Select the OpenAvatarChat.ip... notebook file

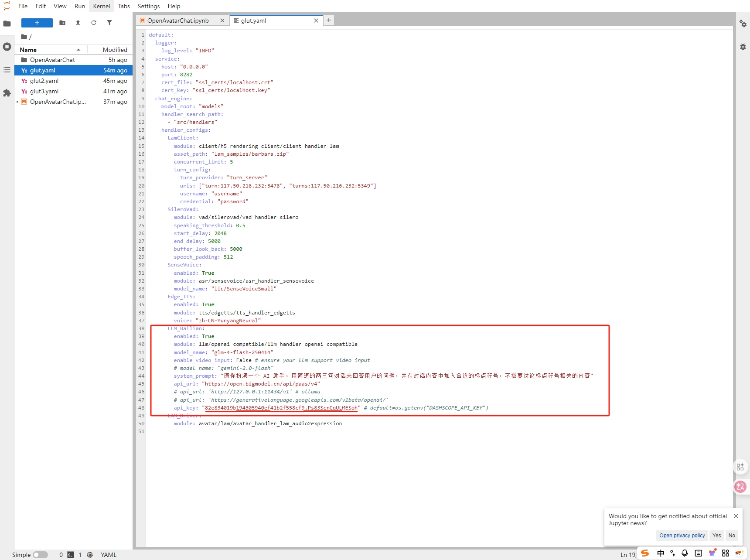tap(74, 102)
